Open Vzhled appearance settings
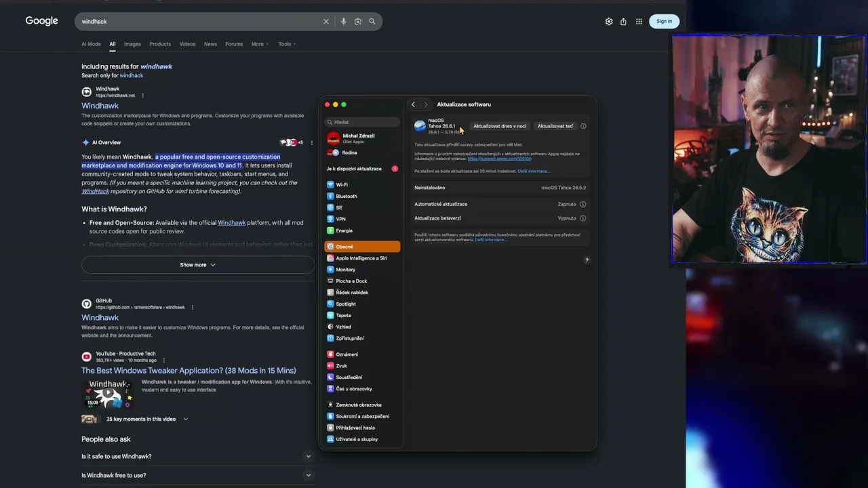 point(362,327)
